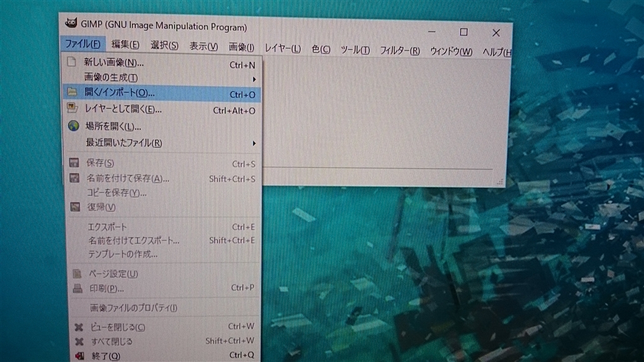644x362 pixels.
Task: Click the open folder icon
Action: 72,92
